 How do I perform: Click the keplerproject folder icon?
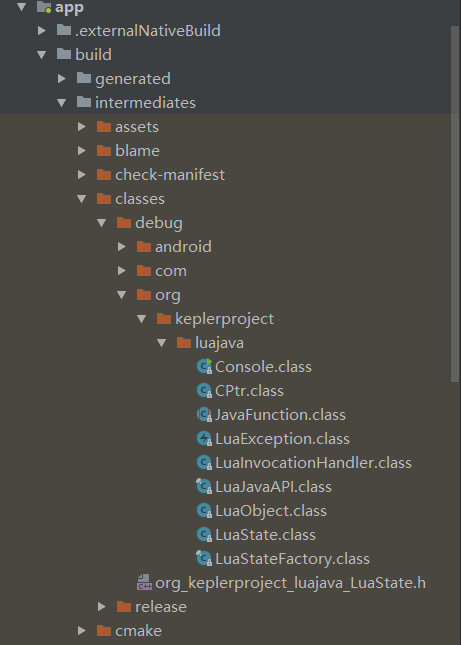pos(164,318)
